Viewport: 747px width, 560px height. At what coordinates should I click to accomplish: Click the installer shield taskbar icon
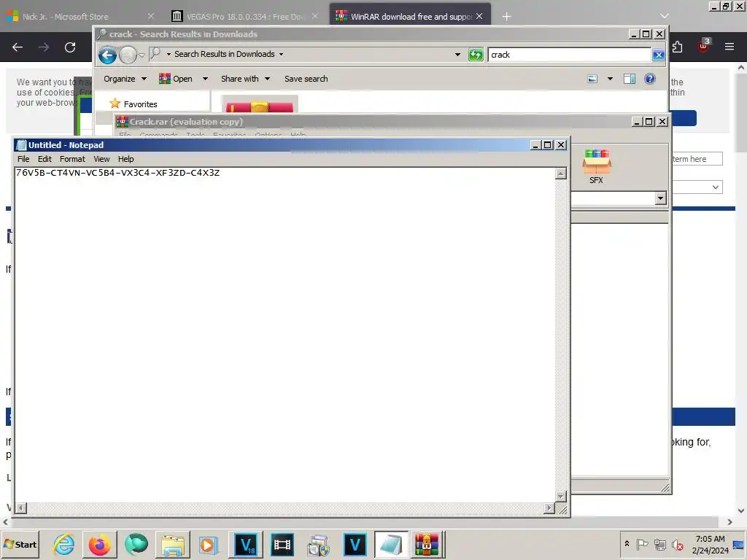[x=318, y=544]
